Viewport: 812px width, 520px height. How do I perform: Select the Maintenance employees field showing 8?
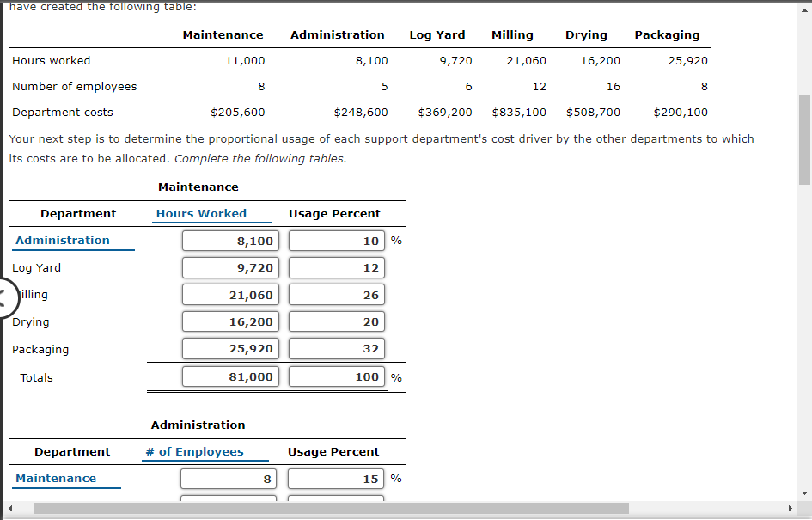228,478
